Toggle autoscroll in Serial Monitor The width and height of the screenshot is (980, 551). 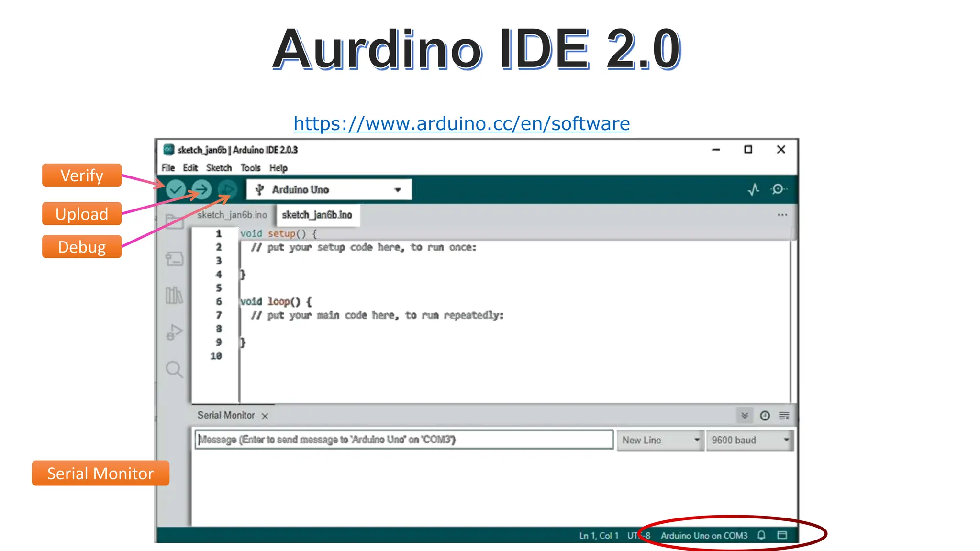(x=745, y=416)
